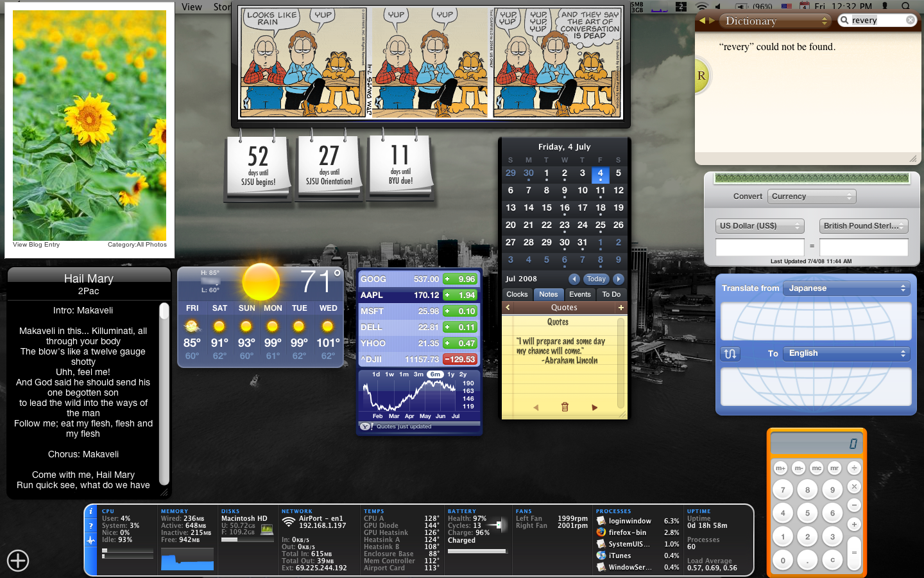Click the c clear key on the calculator

pos(832,559)
